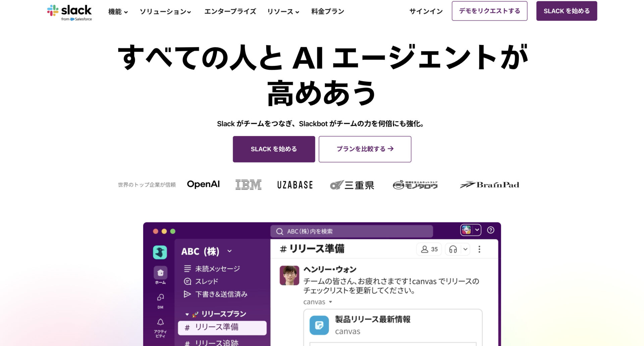Click the 三重県 logo
This screenshot has width=644, height=346.
[352, 185]
